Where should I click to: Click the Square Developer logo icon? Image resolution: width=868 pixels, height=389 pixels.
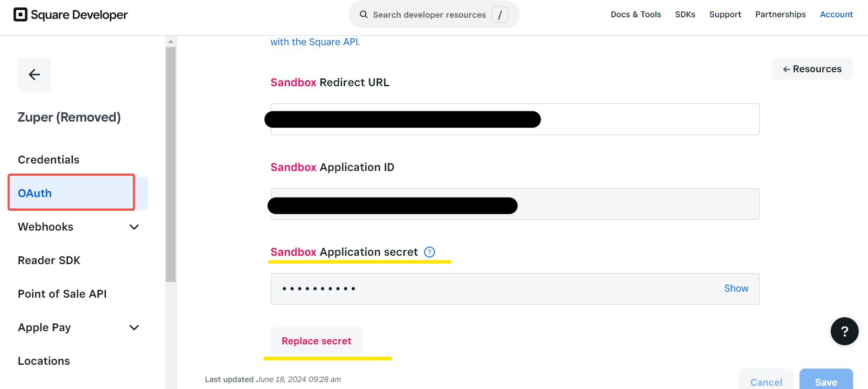point(21,15)
